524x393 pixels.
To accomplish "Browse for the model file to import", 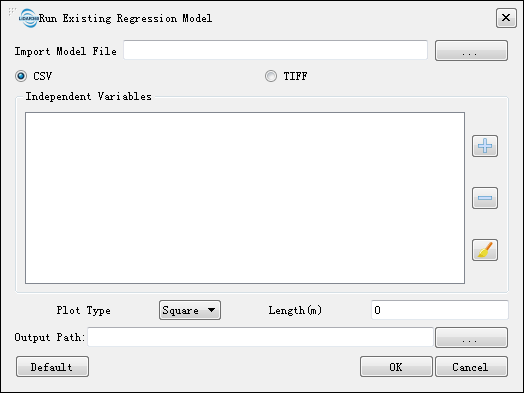I will tap(471, 51).
